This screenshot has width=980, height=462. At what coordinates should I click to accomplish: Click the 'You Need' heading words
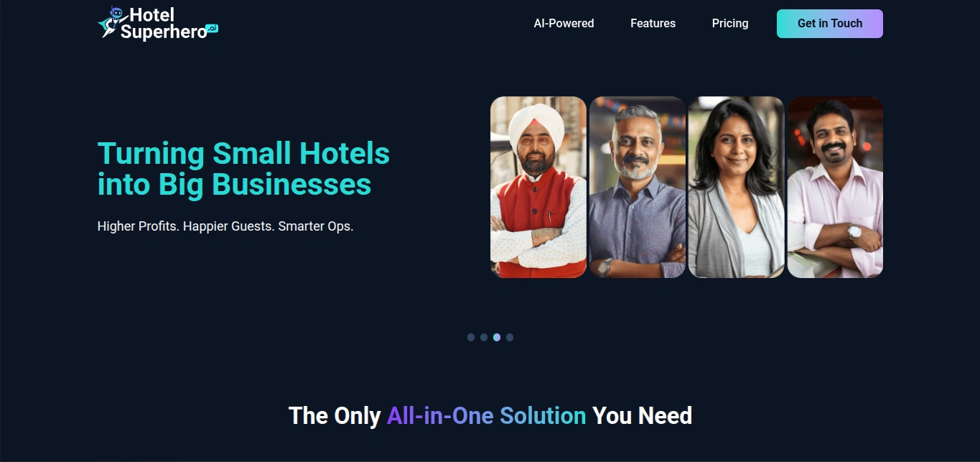click(642, 415)
